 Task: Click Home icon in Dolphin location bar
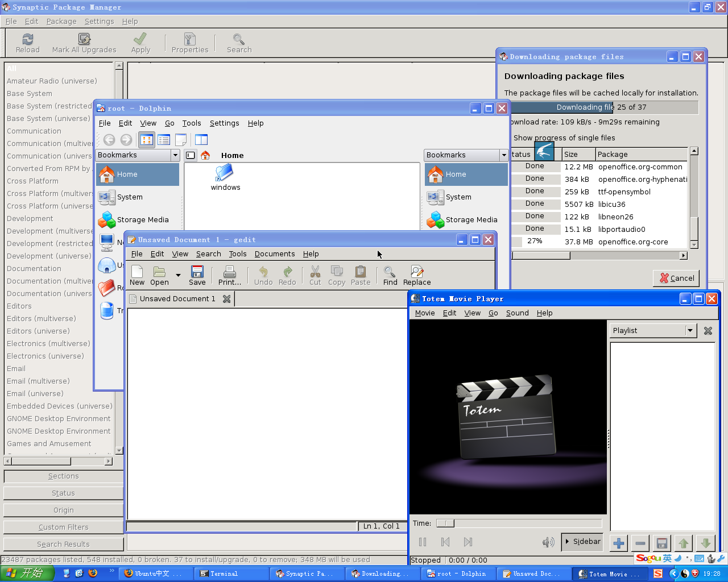click(x=205, y=155)
